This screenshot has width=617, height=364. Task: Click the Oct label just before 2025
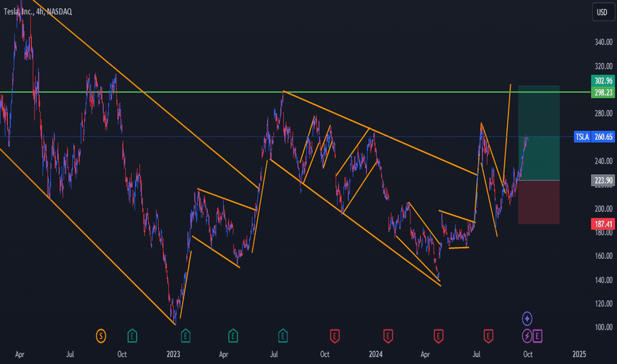coord(528,354)
